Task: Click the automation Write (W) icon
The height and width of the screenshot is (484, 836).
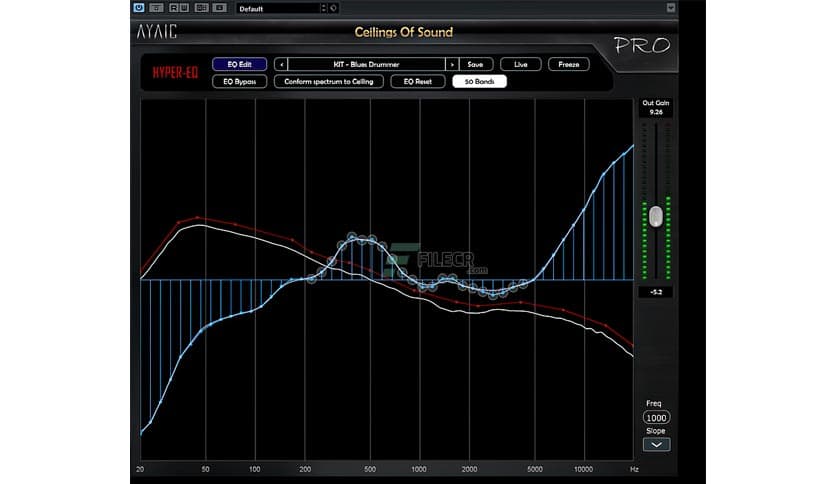Action: (184, 7)
